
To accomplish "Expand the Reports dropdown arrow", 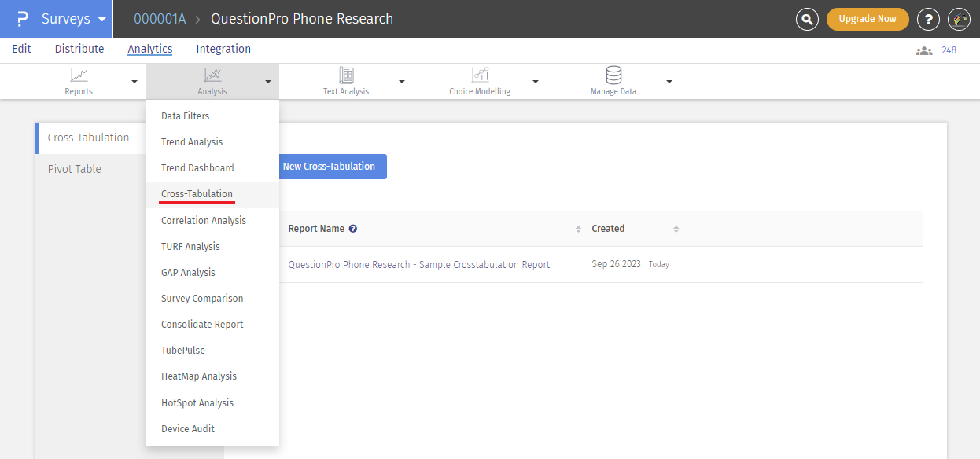I will (134, 81).
